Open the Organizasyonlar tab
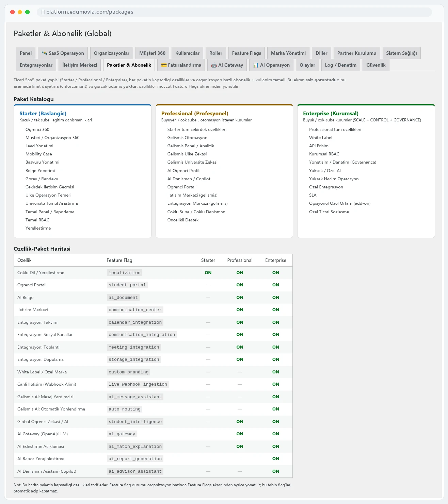448x504 pixels. (112, 53)
